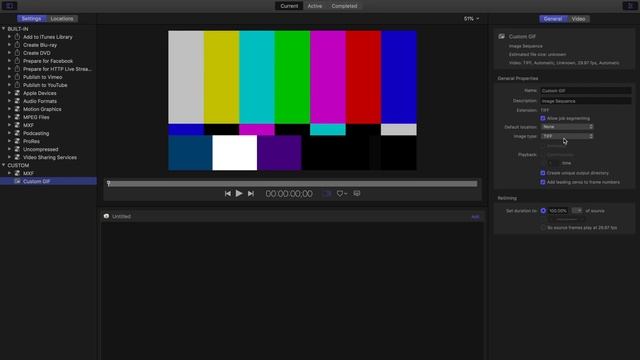This screenshot has width=640, height=360.
Task: Select the Locations tab in sidebar
Action: click(x=62, y=19)
